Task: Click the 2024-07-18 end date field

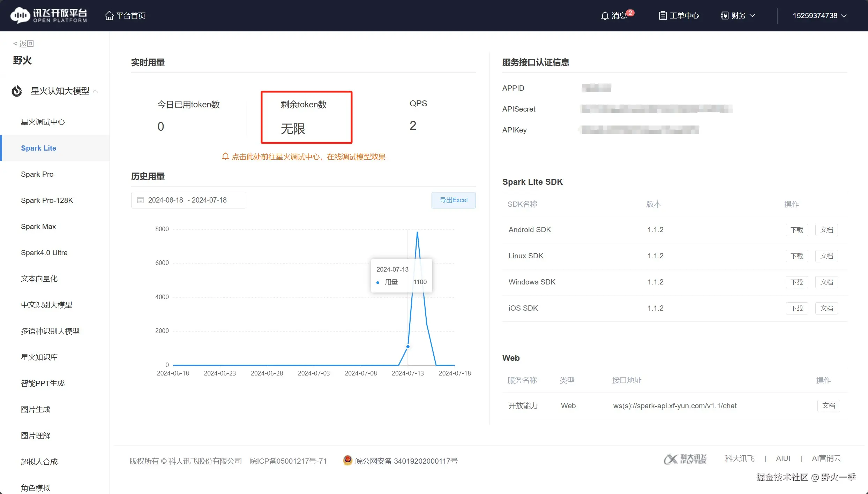Action: [209, 200]
